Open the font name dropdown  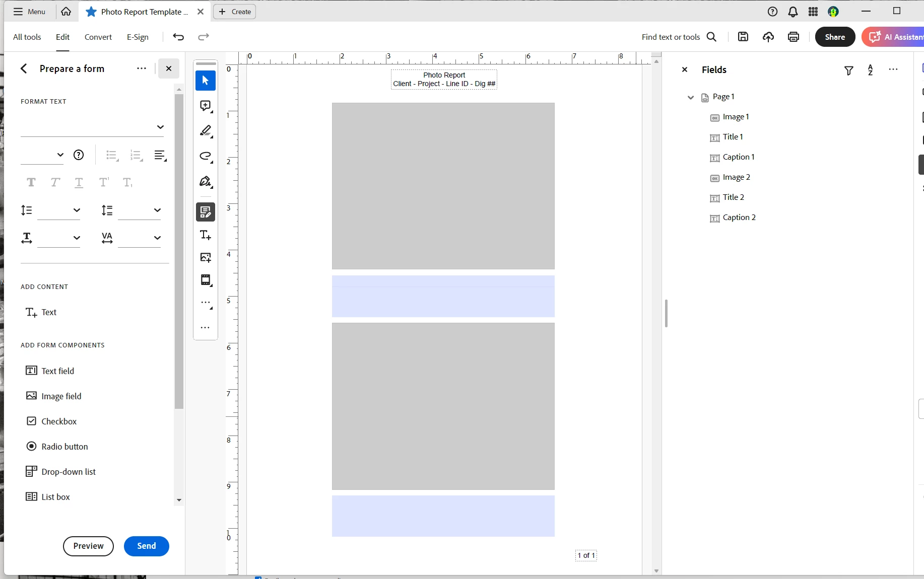[x=92, y=127]
